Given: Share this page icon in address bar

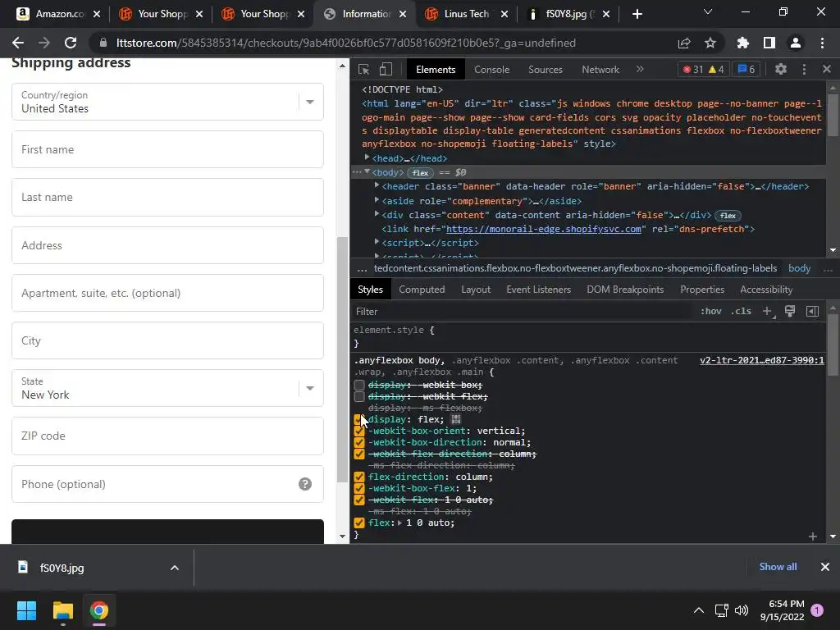Looking at the screenshot, I should click(684, 43).
